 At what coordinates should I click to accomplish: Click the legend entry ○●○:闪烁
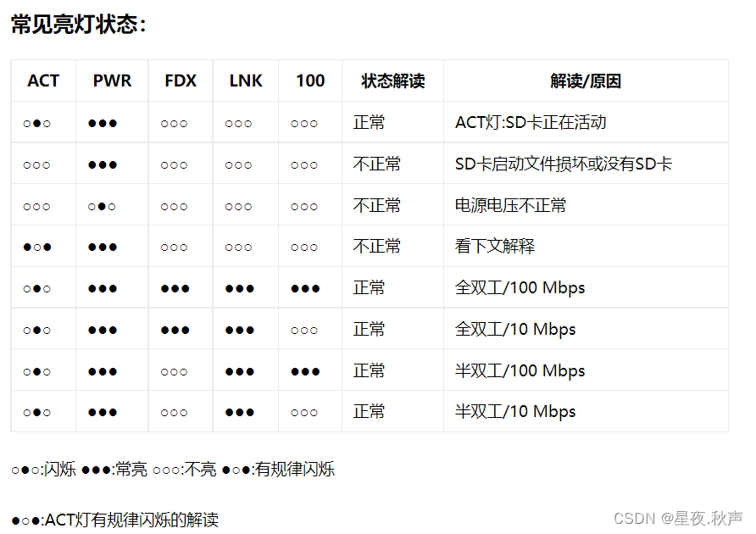tap(43, 469)
